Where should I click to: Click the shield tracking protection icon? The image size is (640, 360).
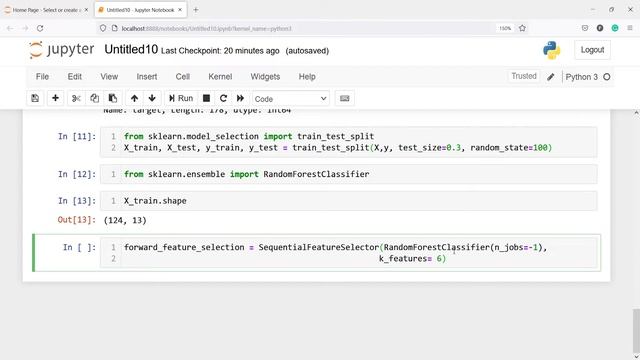103,28
